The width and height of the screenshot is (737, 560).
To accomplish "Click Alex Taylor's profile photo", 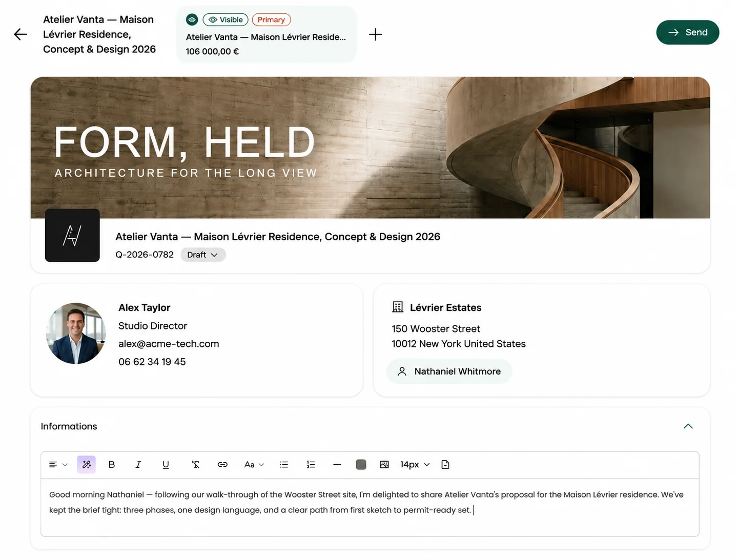I will [x=76, y=334].
